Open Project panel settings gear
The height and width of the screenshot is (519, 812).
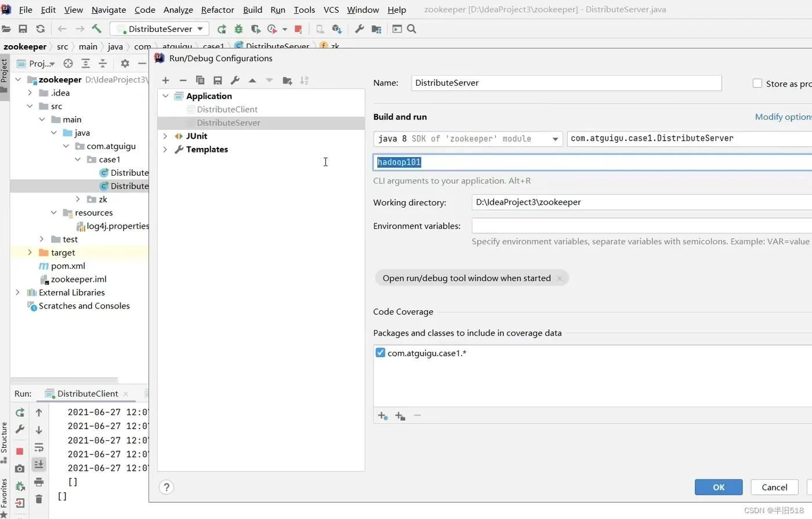tap(125, 64)
